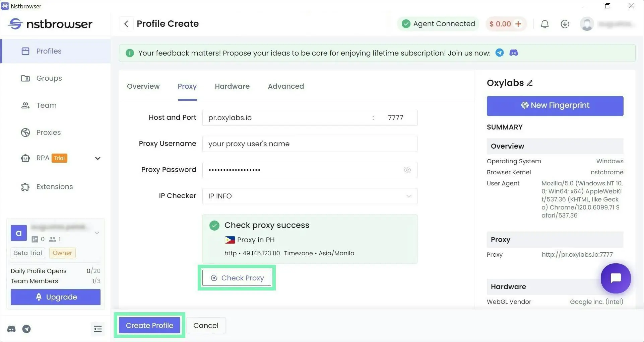Click the Proxy Username input field

click(x=310, y=144)
